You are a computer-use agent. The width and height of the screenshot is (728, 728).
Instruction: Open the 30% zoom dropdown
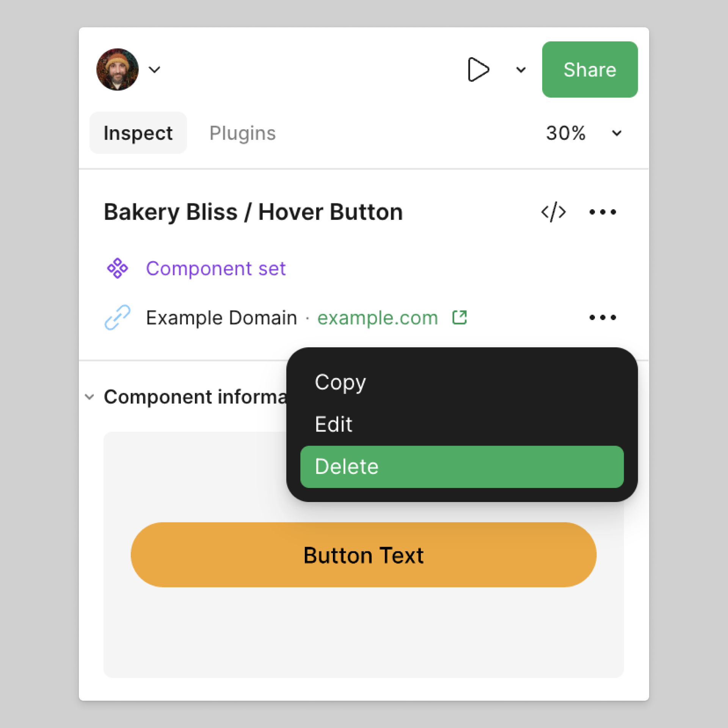(x=617, y=133)
